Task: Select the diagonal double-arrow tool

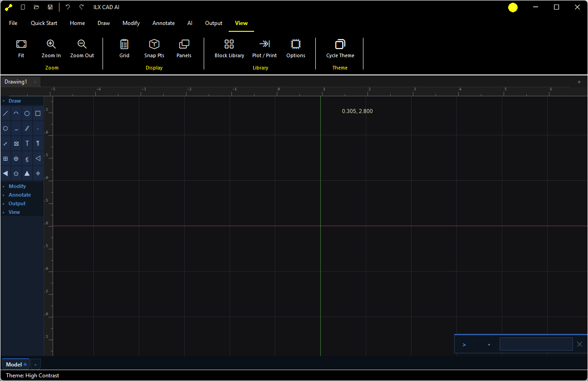Action: tap(5, 143)
